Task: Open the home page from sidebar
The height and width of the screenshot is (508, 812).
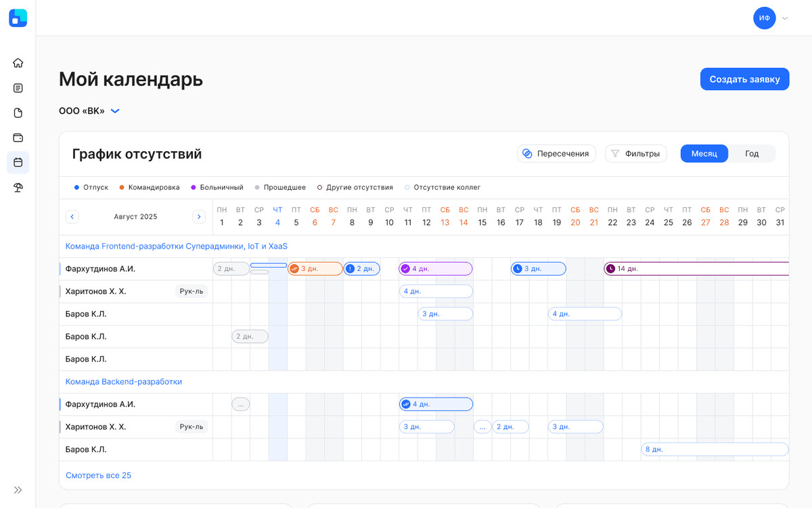Action: 18,63
